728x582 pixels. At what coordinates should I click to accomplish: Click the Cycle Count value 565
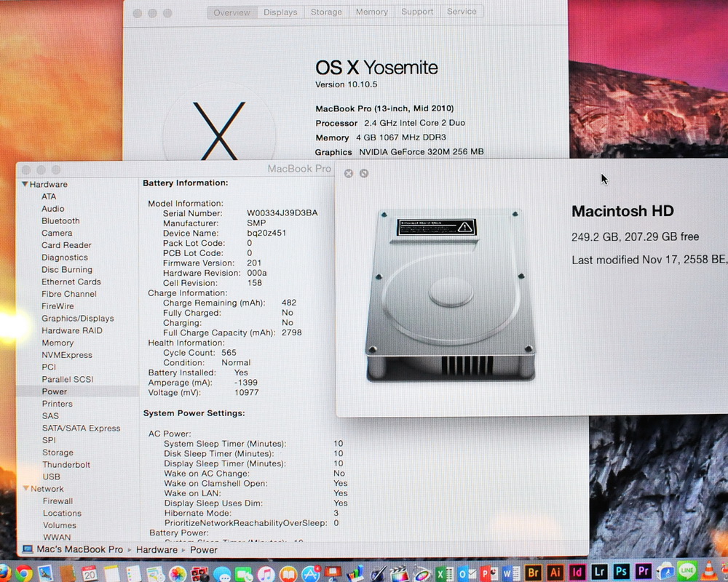coord(229,353)
